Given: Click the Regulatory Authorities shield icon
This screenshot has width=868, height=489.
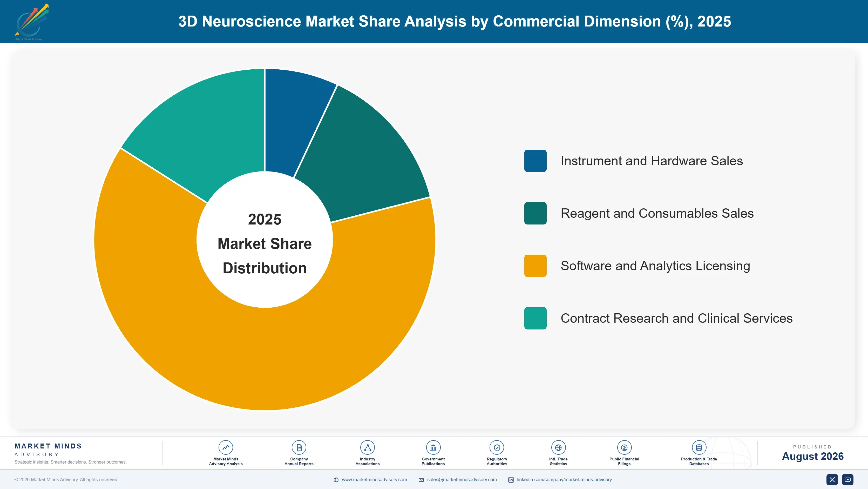Looking at the screenshot, I should [497, 447].
